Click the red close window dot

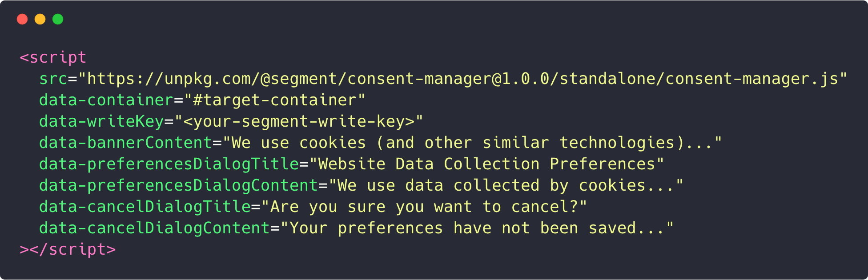pyautogui.click(x=22, y=19)
